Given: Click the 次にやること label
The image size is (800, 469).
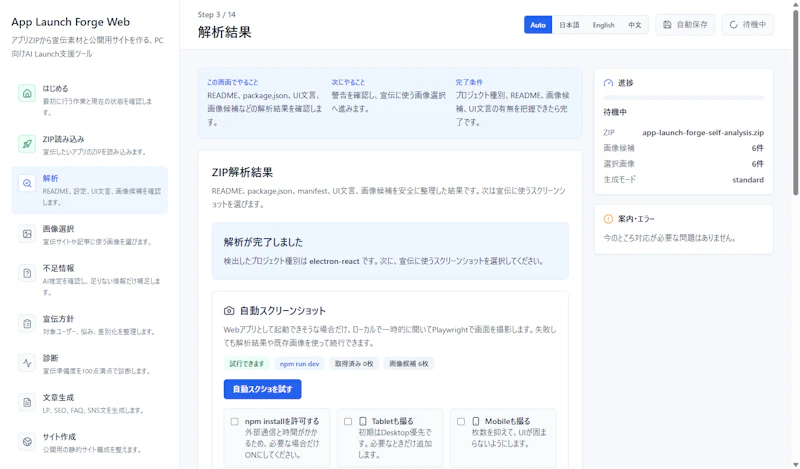Looking at the screenshot, I should click(348, 82).
